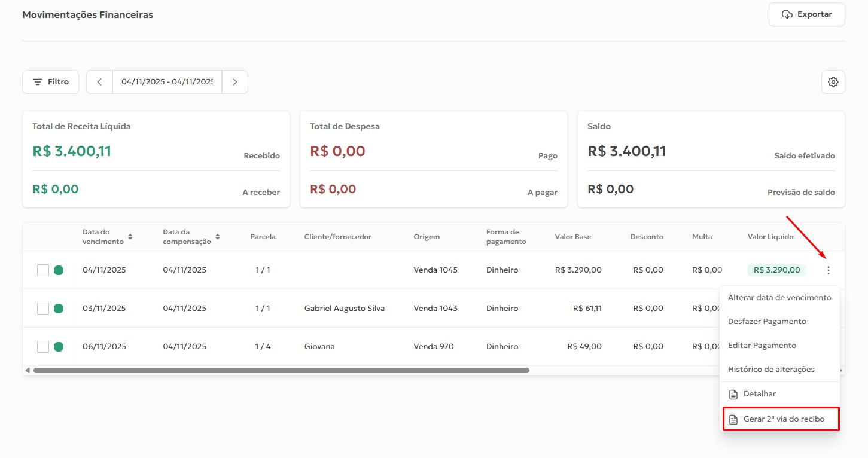Select Desfazer Pagamento from the menu
Viewport: 868px width, 458px height.
767,322
